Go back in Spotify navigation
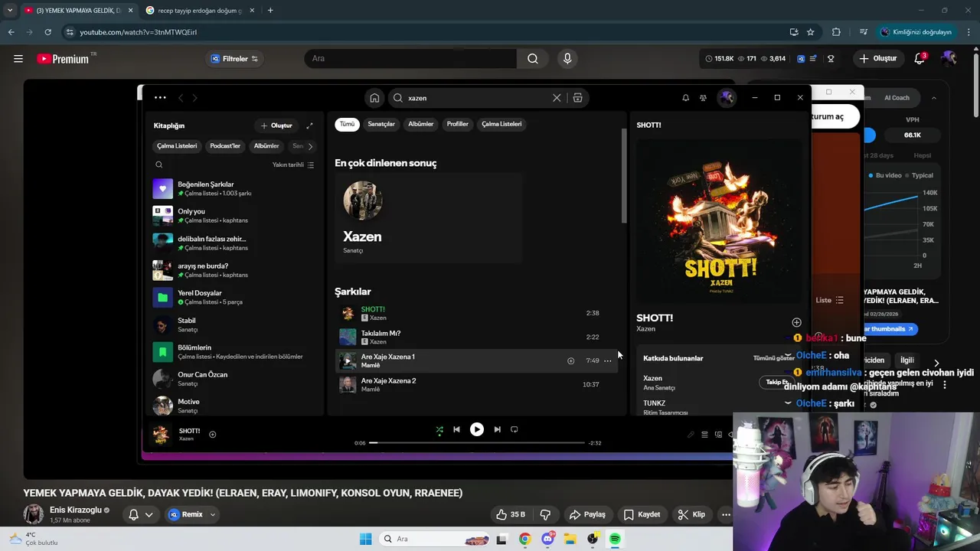980x551 pixels. coord(181,98)
